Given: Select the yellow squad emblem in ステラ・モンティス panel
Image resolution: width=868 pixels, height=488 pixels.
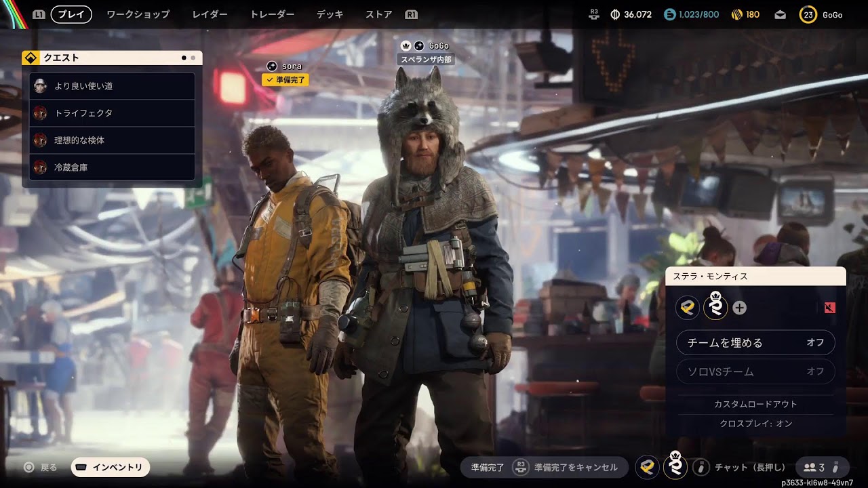Looking at the screenshot, I should coord(688,308).
